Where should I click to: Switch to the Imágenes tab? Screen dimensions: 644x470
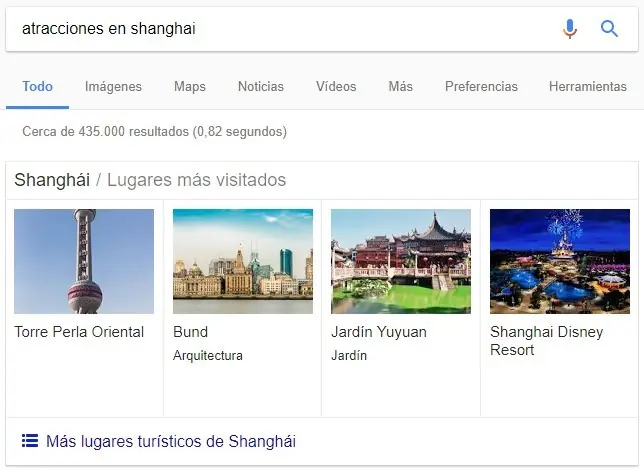click(113, 86)
